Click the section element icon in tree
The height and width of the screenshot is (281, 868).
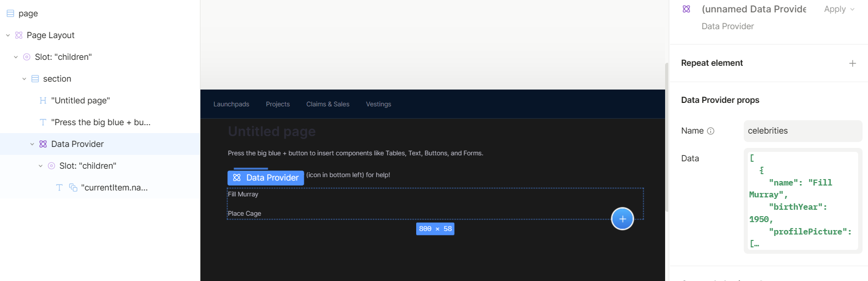(35, 79)
